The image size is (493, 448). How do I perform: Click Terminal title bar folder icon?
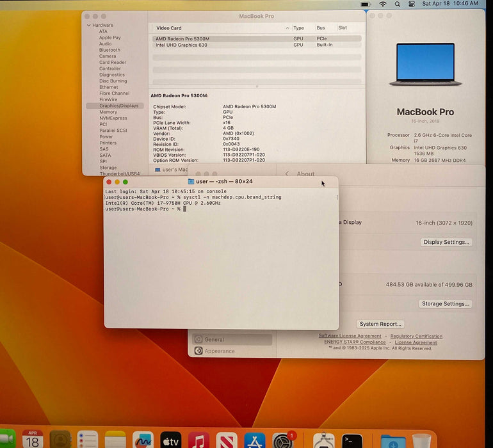(x=191, y=181)
